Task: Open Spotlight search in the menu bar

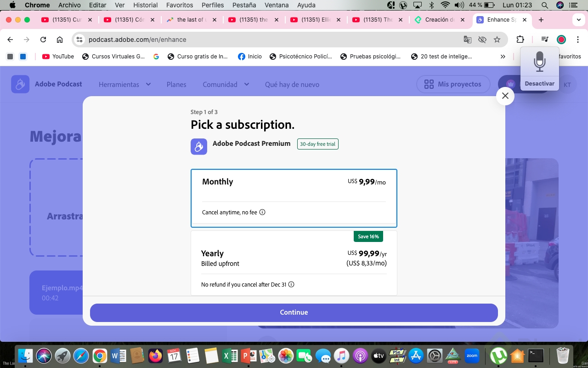Action: pos(544,5)
